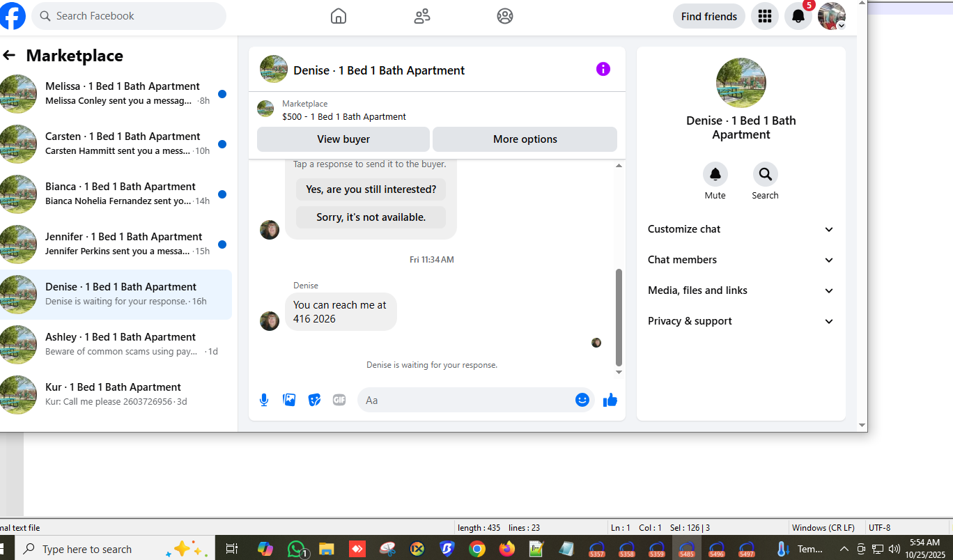Expand Privacy & support section
Image resolution: width=953 pixels, height=560 pixels.
(741, 321)
